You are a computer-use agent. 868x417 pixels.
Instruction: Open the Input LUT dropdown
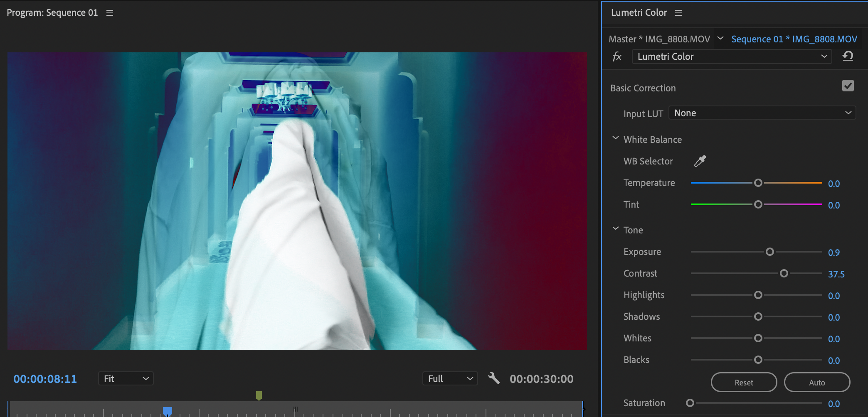point(762,113)
